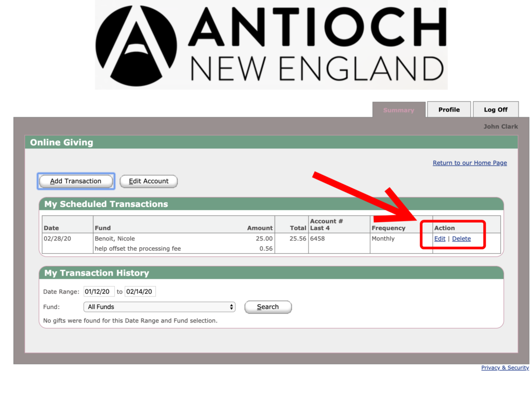Screen dimensions: 532x395
Task: Click the user name John Clark
Action: click(500, 127)
